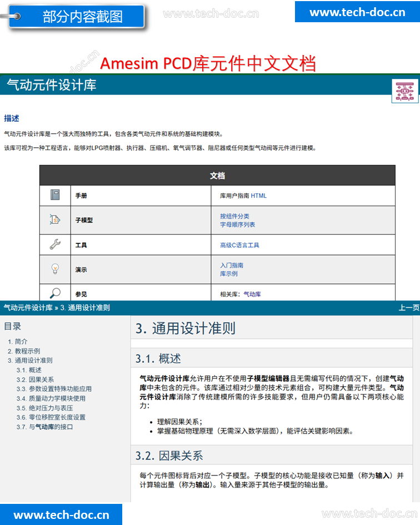Click the 3. 通用设计准则 page heading
The width and height of the screenshot is (420, 525).
coord(185,328)
